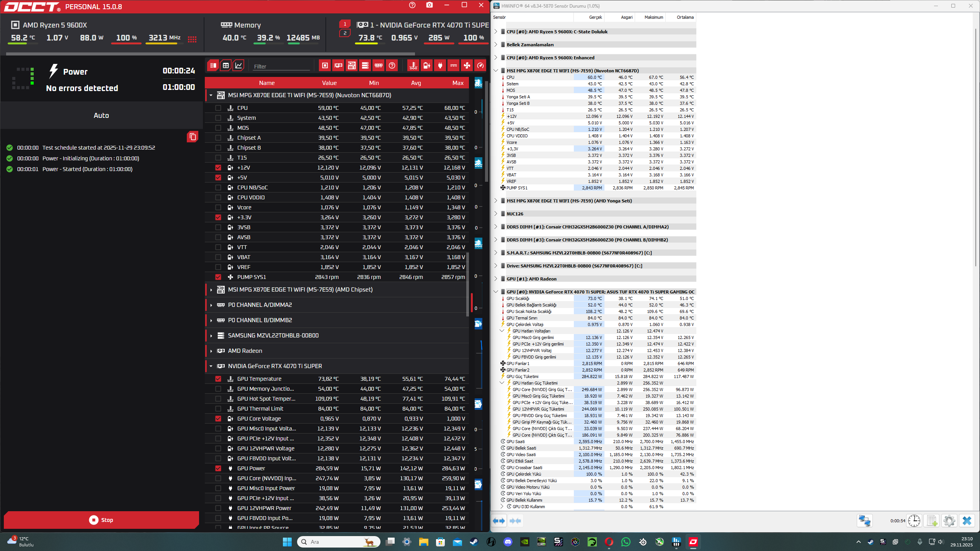Show only power sensors in OCCT
Image resolution: width=980 pixels, height=551 pixels.
coord(440,65)
